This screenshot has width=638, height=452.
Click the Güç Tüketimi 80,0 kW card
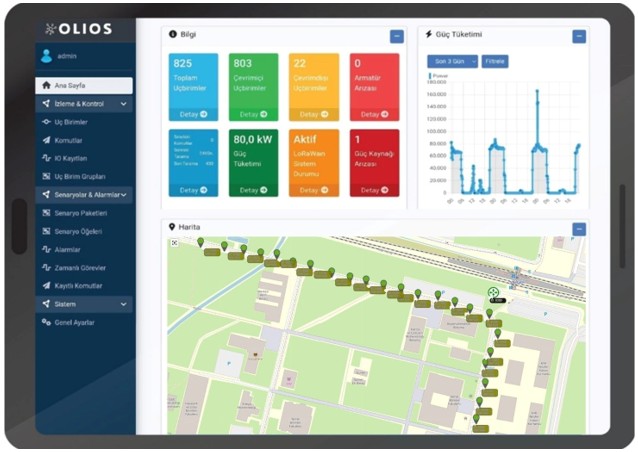point(253,162)
